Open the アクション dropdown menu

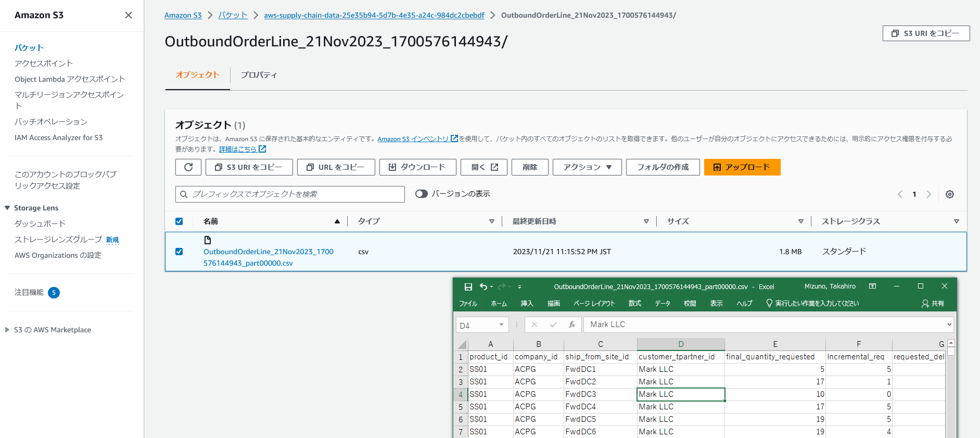pos(587,167)
